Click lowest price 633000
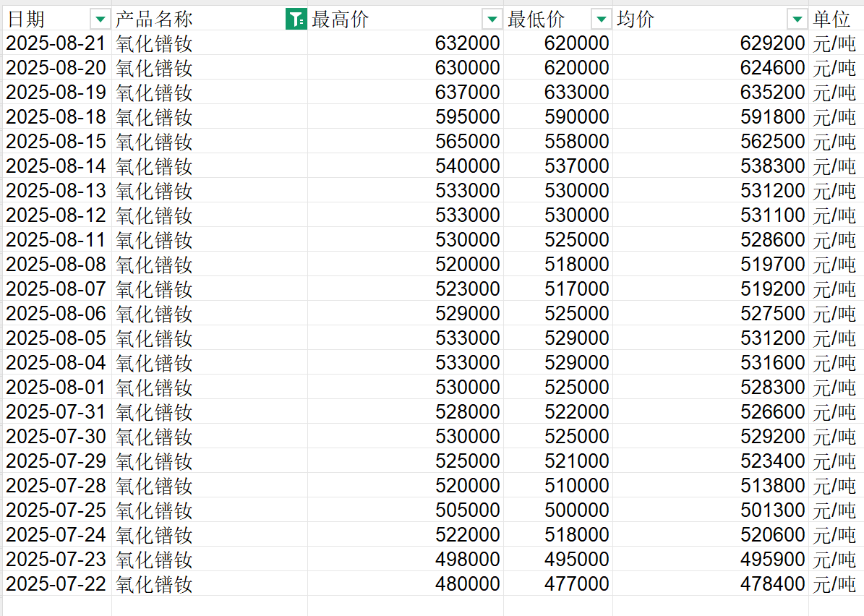Viewport: 864px width, 616px height. 557,92
